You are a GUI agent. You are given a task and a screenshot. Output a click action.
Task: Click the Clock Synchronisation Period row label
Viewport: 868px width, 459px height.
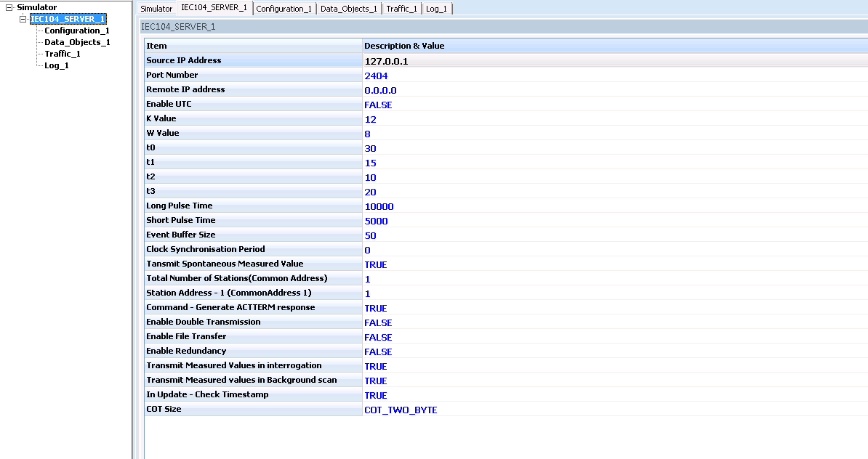point(206,249)
